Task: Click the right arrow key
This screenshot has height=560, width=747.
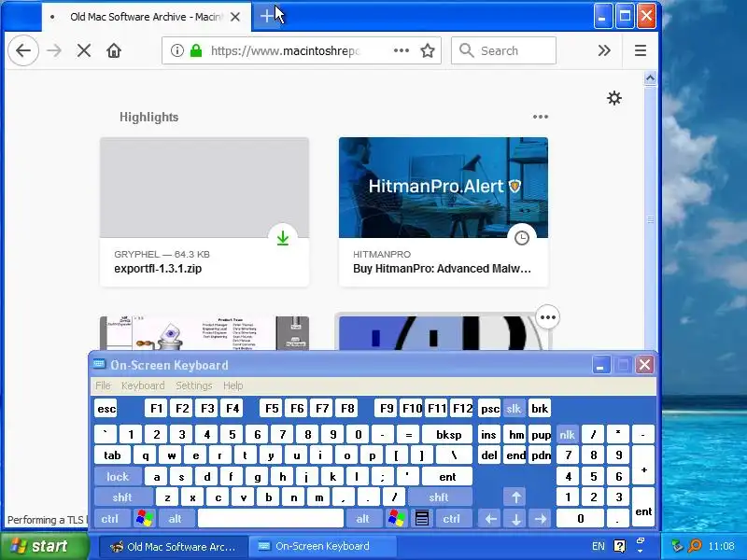Action: [x=541, y=519]
